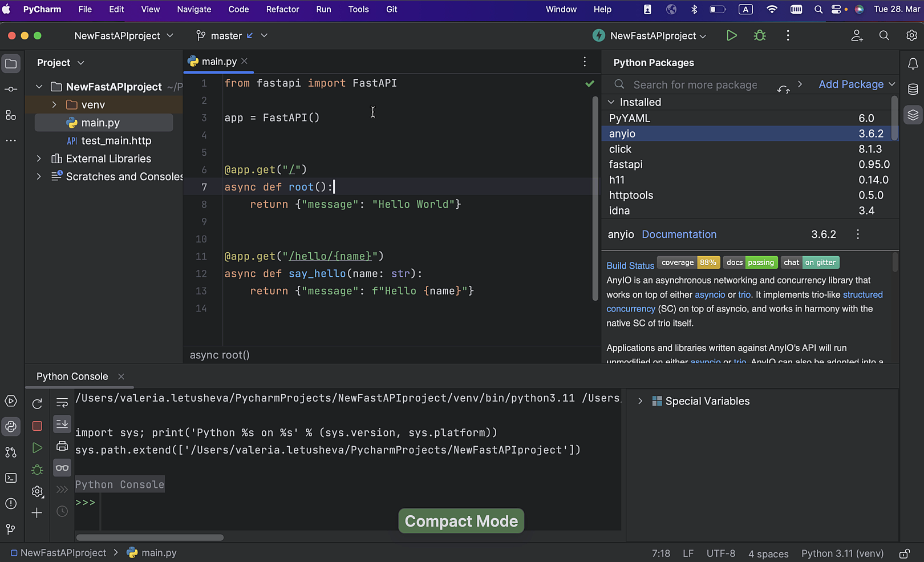This screenshot has width=924, height=562.
Task: Click the package search field
Action: click(695, 85)
